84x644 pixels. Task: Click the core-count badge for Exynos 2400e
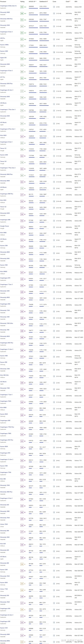[x=54, y=46]
